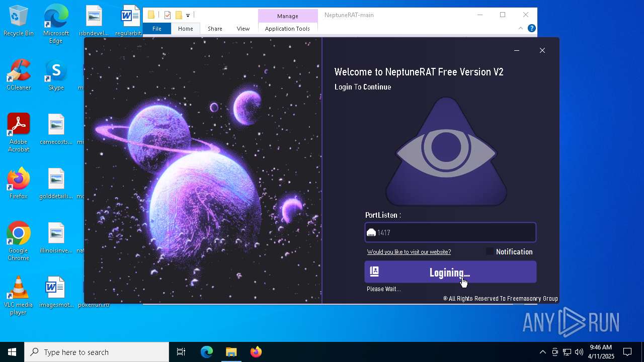Select the illinoisinve image file
644x362 pixels.
click(56, 238)
